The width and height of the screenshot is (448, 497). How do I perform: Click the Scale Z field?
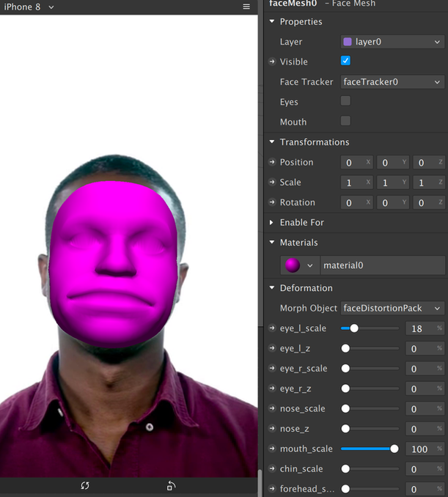coord(429,183)
